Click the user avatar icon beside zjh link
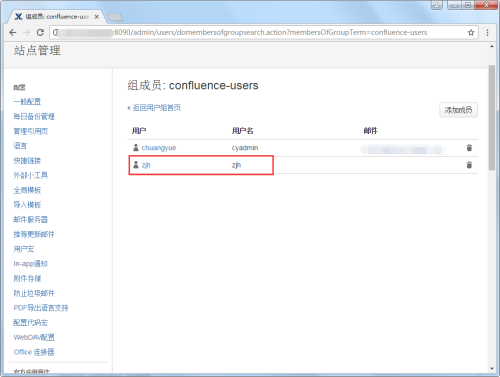500x377 pixels. point(136,165)
